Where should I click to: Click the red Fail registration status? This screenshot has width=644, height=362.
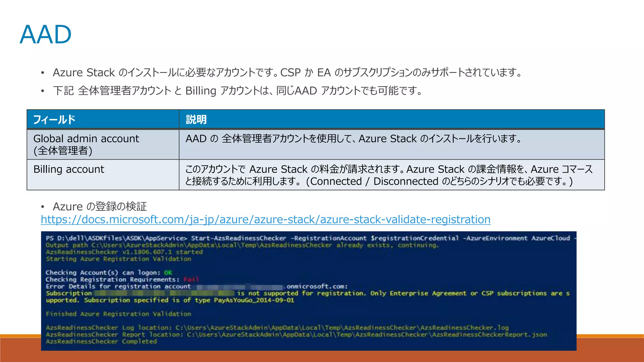(191, 279)
